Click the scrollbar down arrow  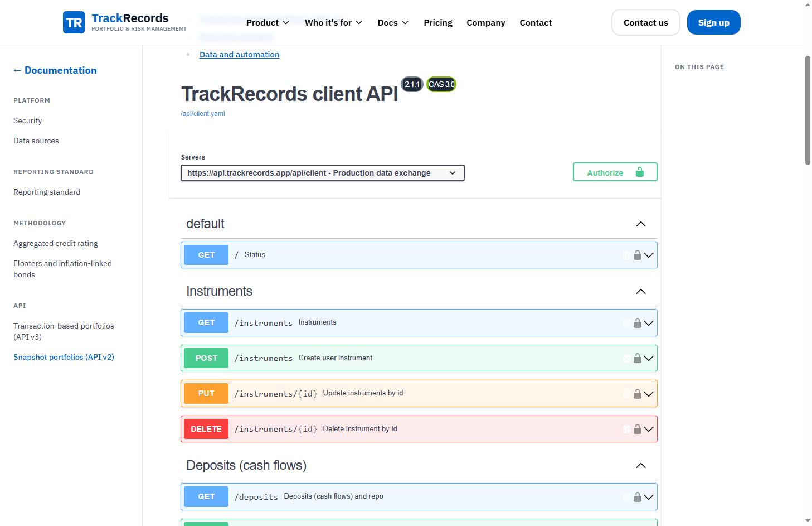pyautogui.click(x=808, y=521)
